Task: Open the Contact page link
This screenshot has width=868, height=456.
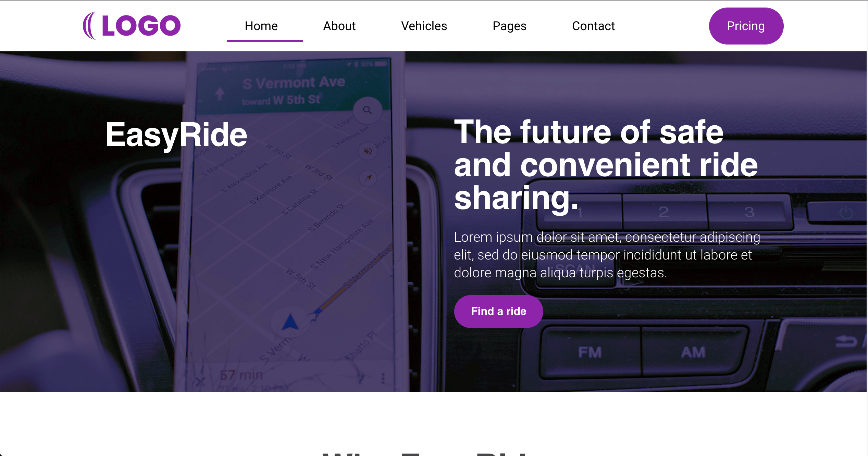Action: (593, 26)
